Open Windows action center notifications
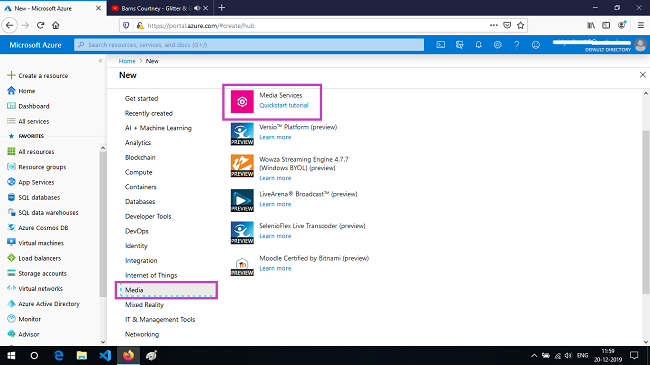 (634, 355)
